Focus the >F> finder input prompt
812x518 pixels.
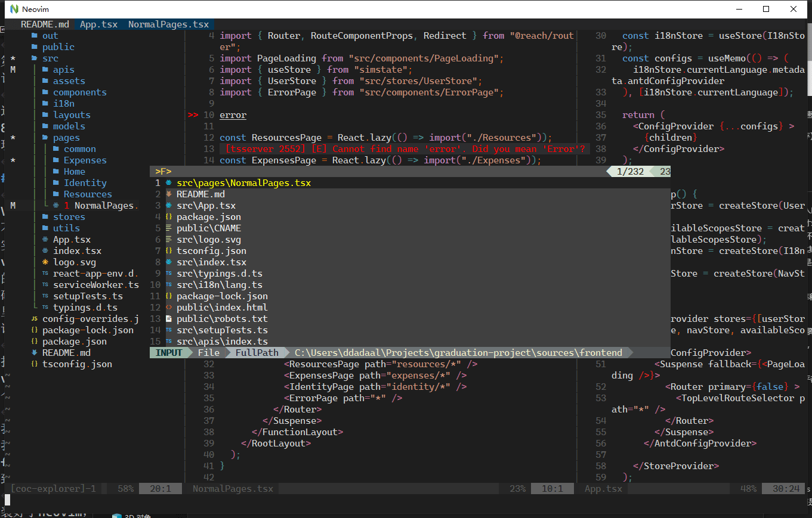click(x=163, y=172)
